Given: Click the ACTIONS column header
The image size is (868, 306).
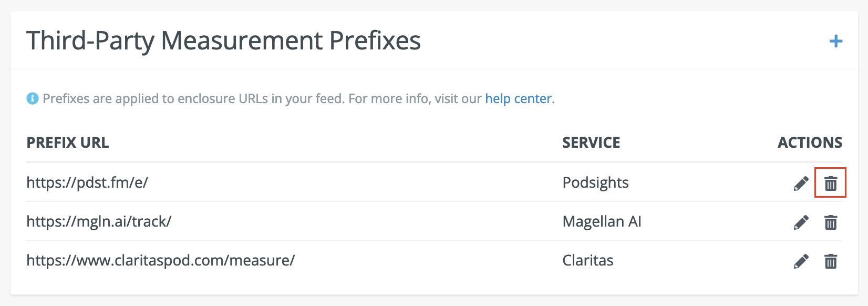Looking at the screenshot, I should pos(810,142).
